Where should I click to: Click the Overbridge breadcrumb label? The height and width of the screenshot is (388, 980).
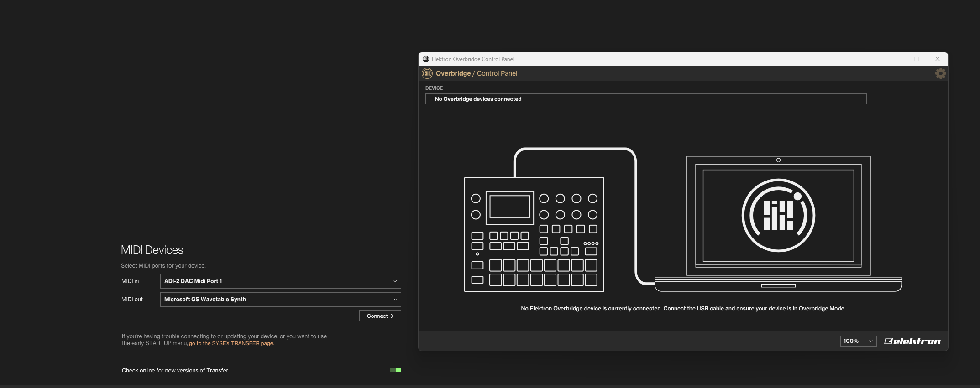(453, 73)
